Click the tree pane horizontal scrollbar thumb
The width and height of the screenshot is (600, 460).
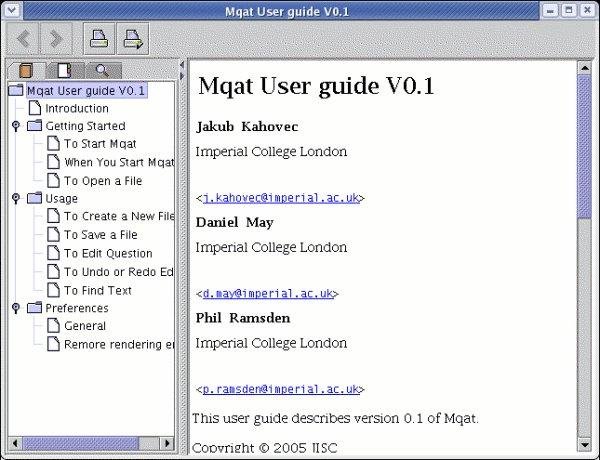(x=80, y=444)
